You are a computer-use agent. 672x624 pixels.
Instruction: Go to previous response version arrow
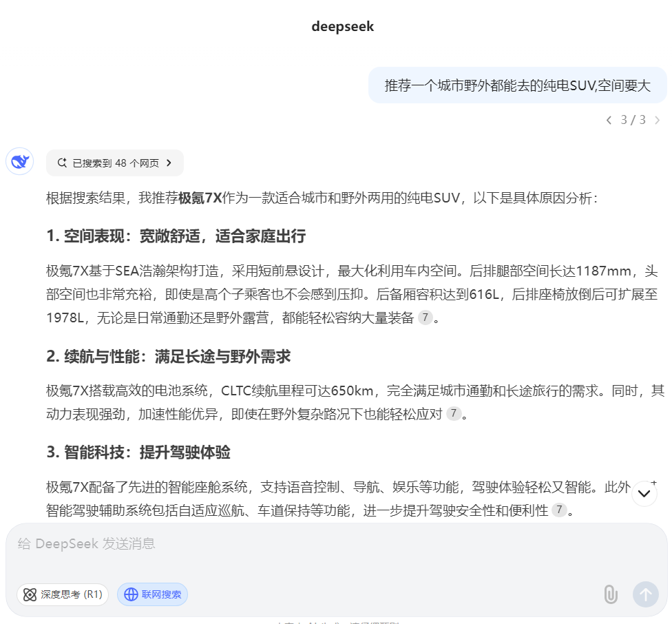tap(609, 120)
